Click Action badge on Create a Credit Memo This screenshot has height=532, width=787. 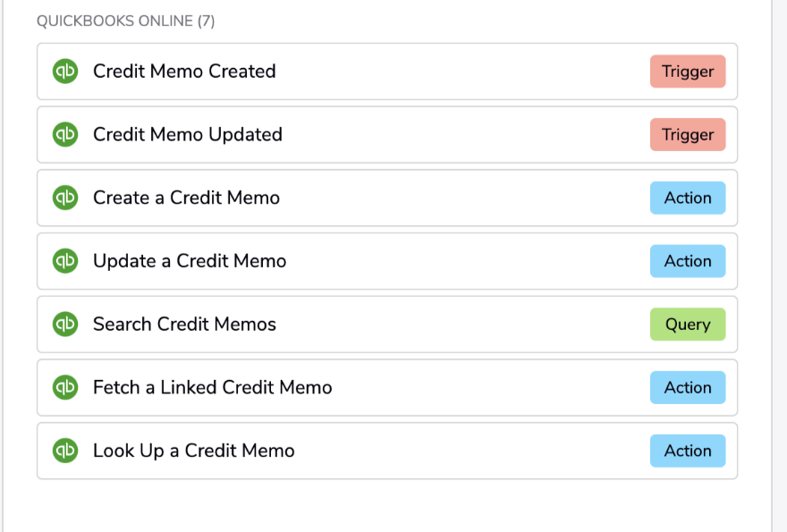(688, 198)
